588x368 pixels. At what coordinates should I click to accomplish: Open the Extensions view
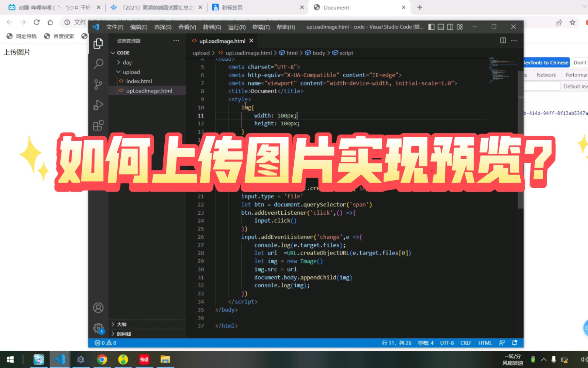click(x=98, y=126)
